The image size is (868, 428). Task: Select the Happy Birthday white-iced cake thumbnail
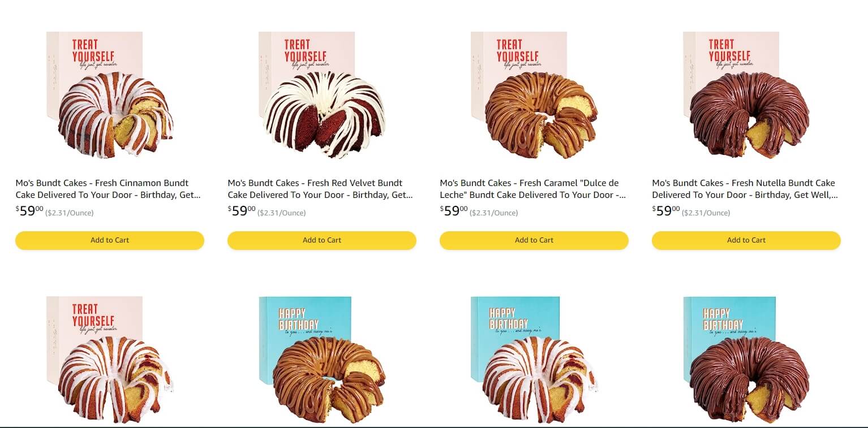coord(534,360)
